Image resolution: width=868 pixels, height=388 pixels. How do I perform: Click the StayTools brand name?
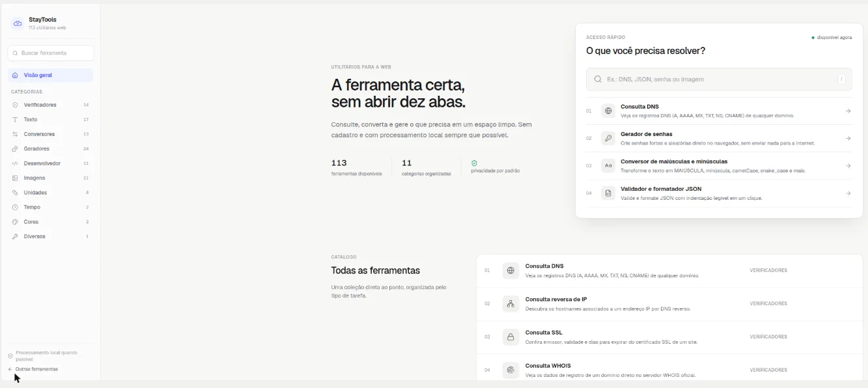click(x=42, y=20)
